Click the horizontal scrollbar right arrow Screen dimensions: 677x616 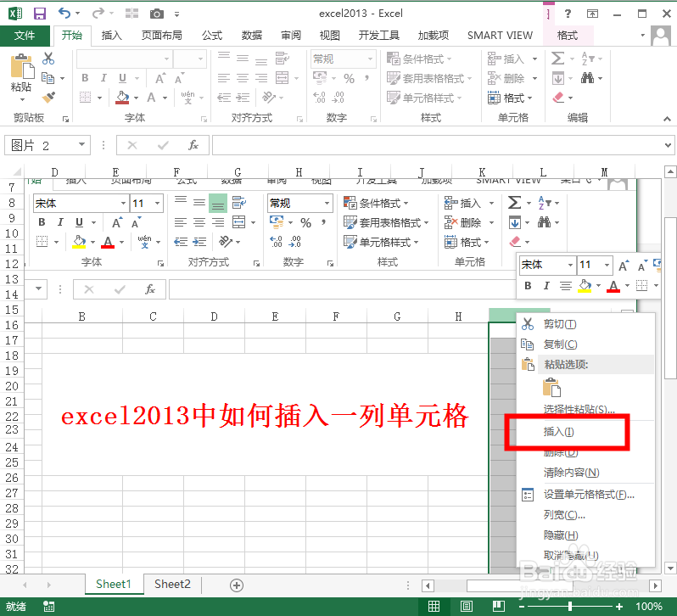[656, 585]
